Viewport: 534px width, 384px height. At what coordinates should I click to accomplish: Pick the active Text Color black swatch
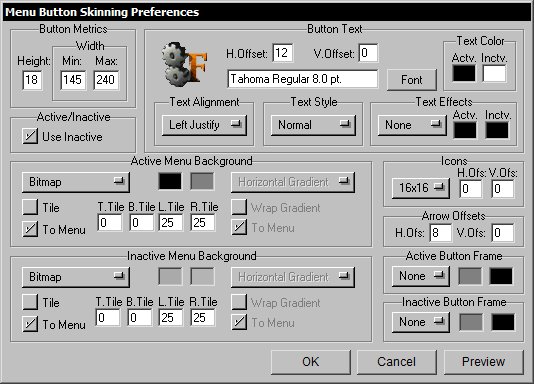click(x=464, y=73)
